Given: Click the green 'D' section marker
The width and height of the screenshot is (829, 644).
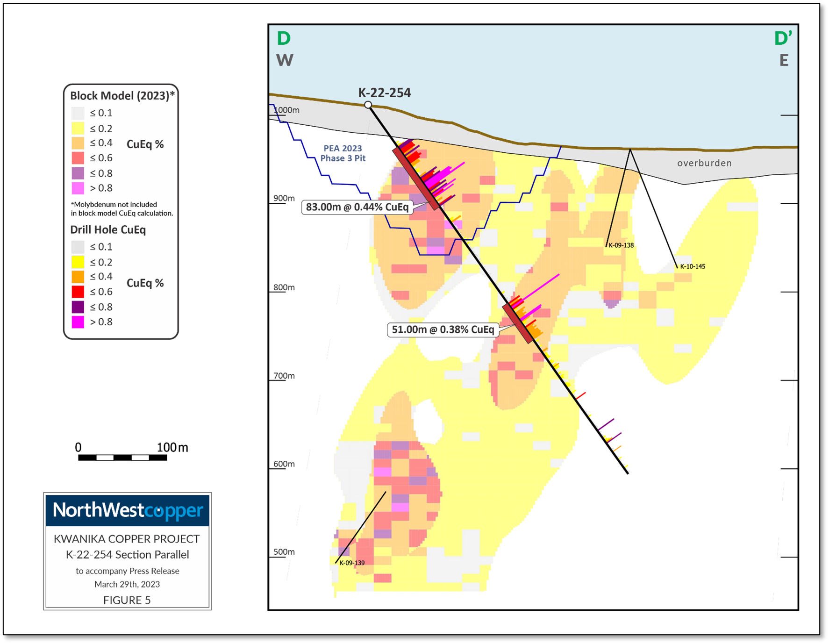Looking at the screenshot, I should pos(284,38).
